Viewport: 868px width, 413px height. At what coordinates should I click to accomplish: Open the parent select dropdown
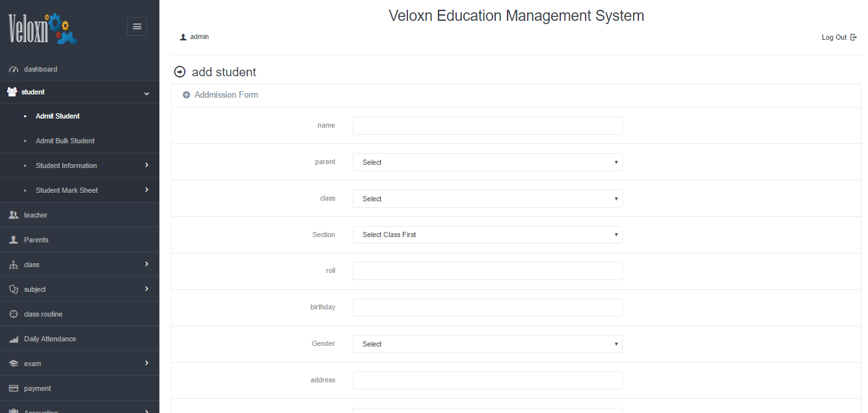[x=487, y=162]
